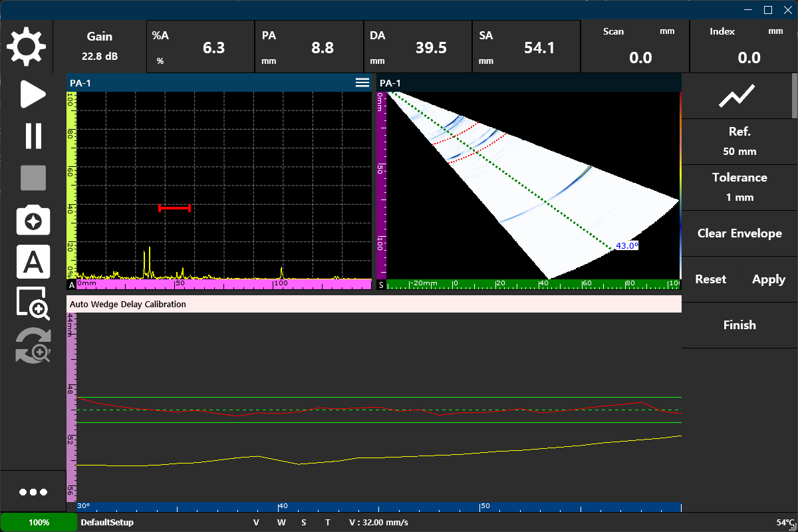Viewport: 798px width, 532px height.
Task: Click the Apply button
Action: [x=769, y=279]
